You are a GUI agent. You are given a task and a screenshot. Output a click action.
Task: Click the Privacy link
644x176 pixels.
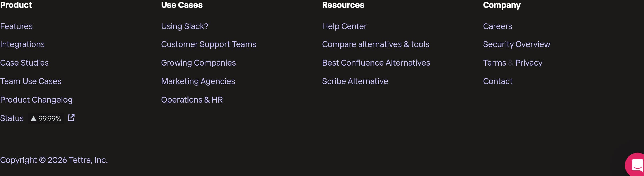(529, 63)
